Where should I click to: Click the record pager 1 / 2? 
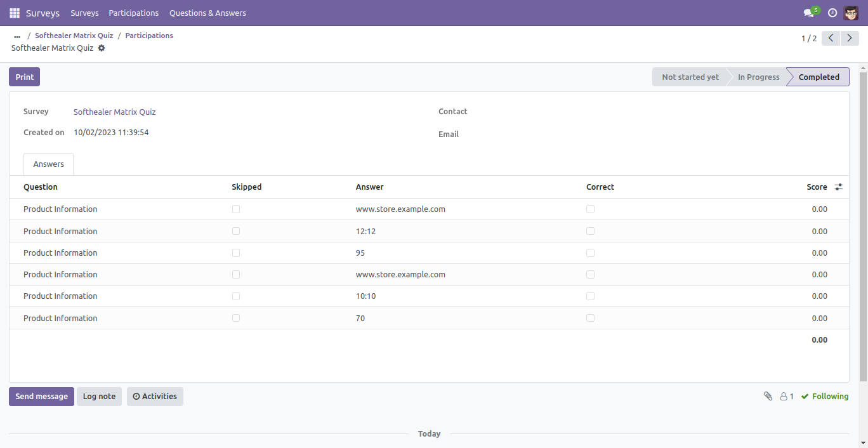tap(809, 39)
